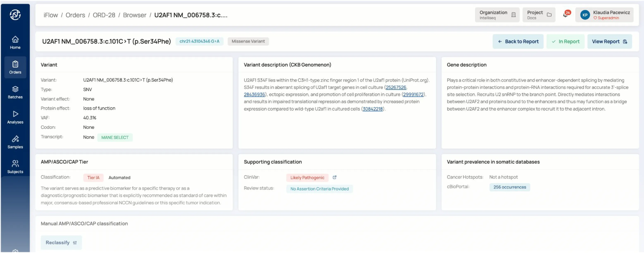
Task: Open PubMed reference 30842218
Action: click(x=372, y=109)
